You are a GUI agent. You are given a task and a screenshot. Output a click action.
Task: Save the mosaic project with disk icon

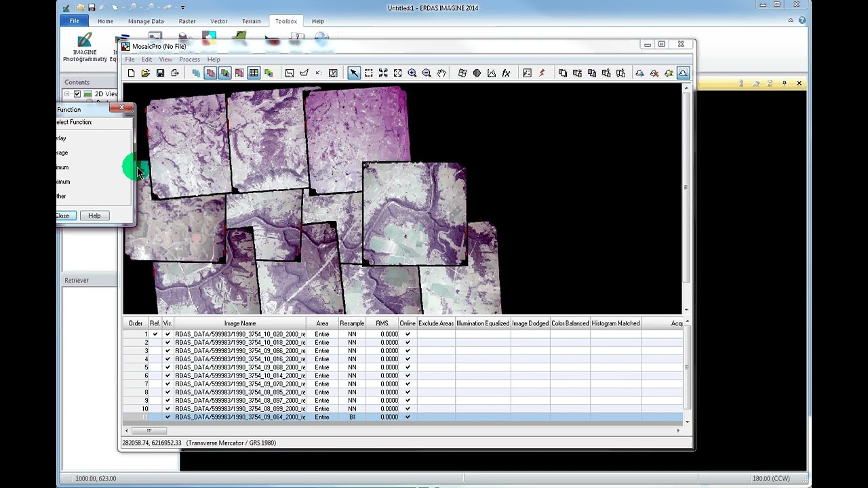point(160,73)
